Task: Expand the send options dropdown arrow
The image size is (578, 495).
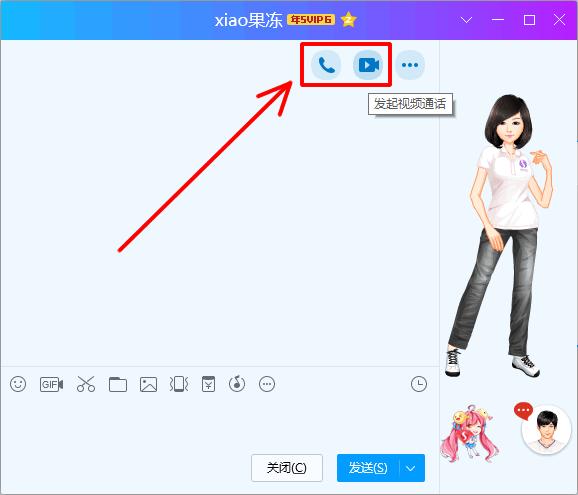Action: coord(411,468)
